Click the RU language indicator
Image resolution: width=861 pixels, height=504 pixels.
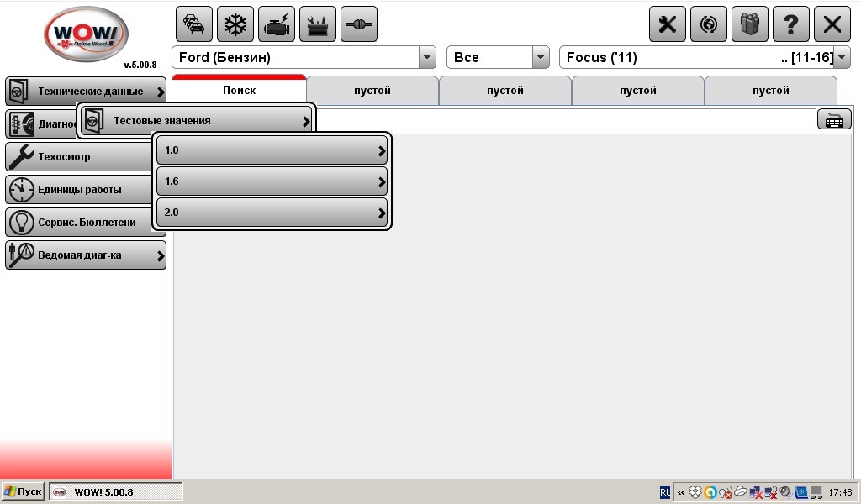click(x=665, y=492)
